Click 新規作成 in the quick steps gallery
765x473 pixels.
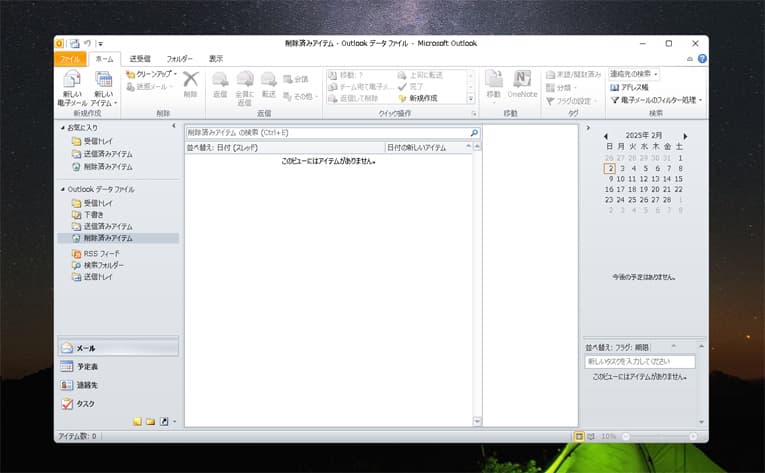(420, 98)
